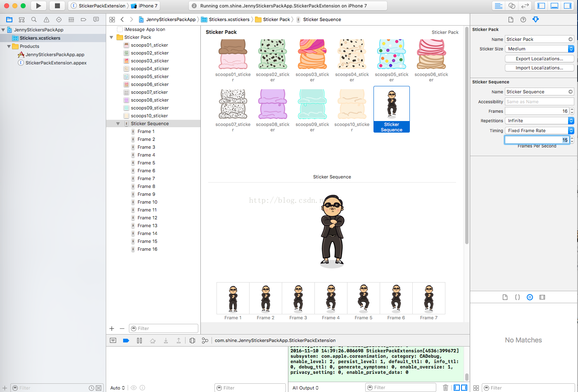This screenshot has width=578, height=392.
Task: Click the StickerPackExtension scheme selector
Action: click(98, 6)
